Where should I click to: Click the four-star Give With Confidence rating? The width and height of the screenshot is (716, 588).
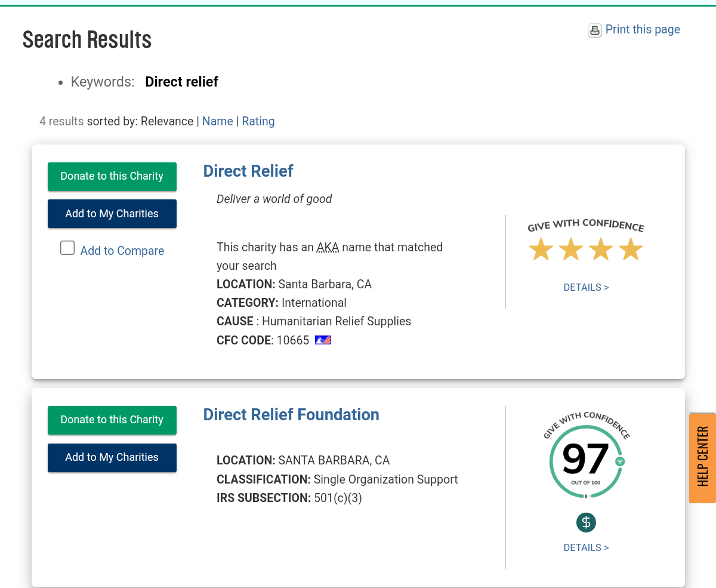[x=585, y=249]
